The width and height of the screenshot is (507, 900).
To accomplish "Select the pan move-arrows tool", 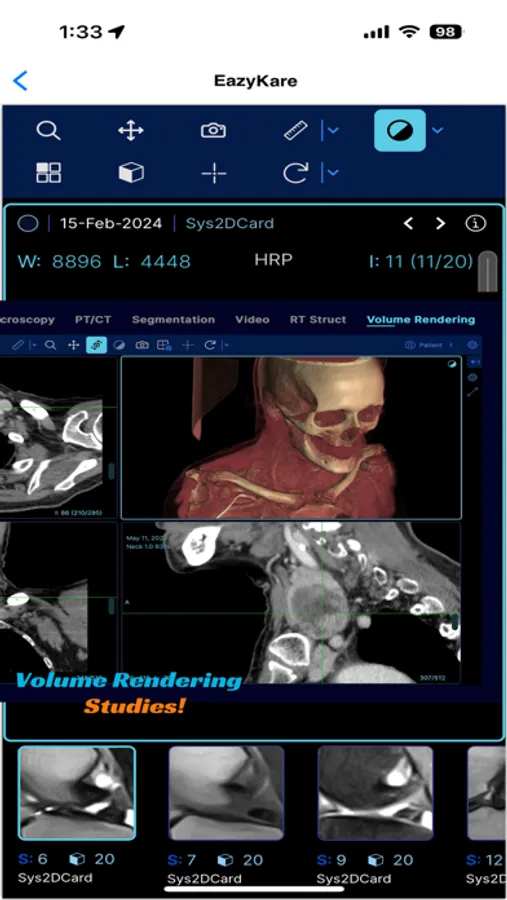I will click(130, 130).
